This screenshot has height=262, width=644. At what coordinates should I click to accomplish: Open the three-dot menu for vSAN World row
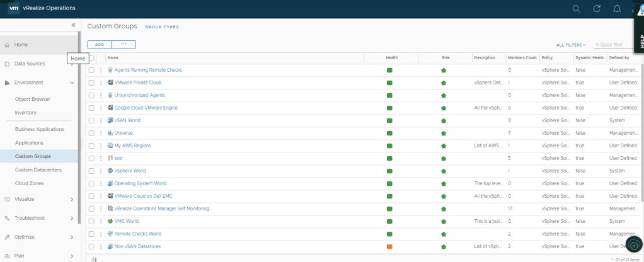(100, 120)
